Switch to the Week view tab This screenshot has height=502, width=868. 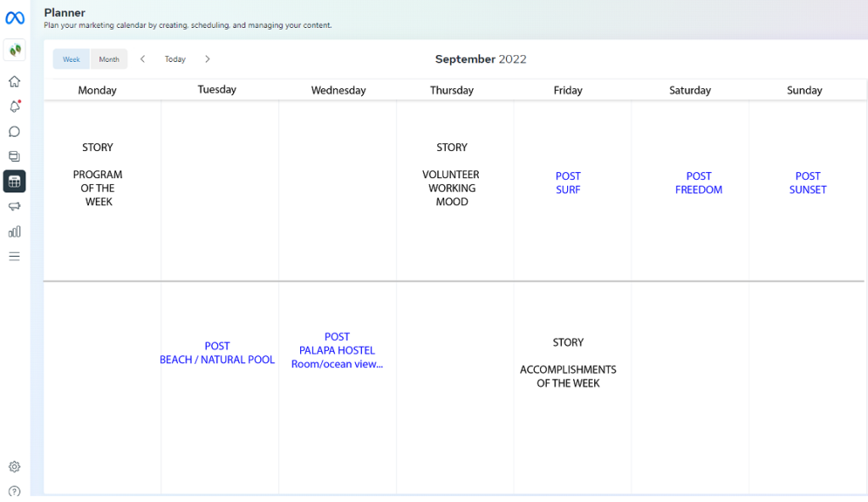(71, 59)
